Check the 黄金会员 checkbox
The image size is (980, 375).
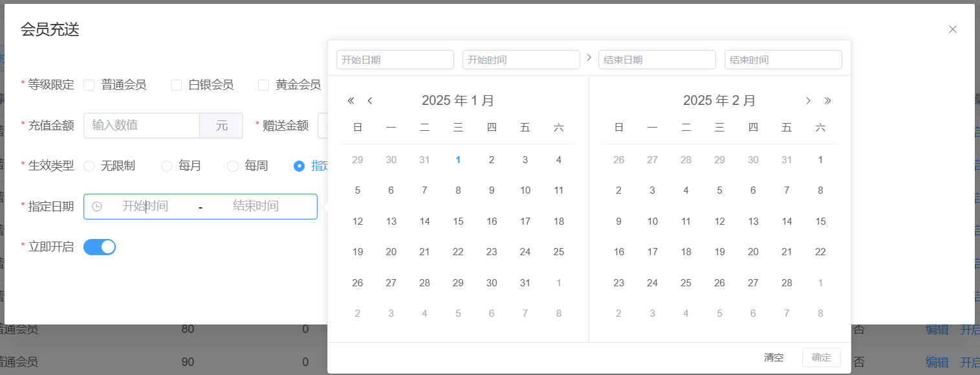(x=263, y=85)
